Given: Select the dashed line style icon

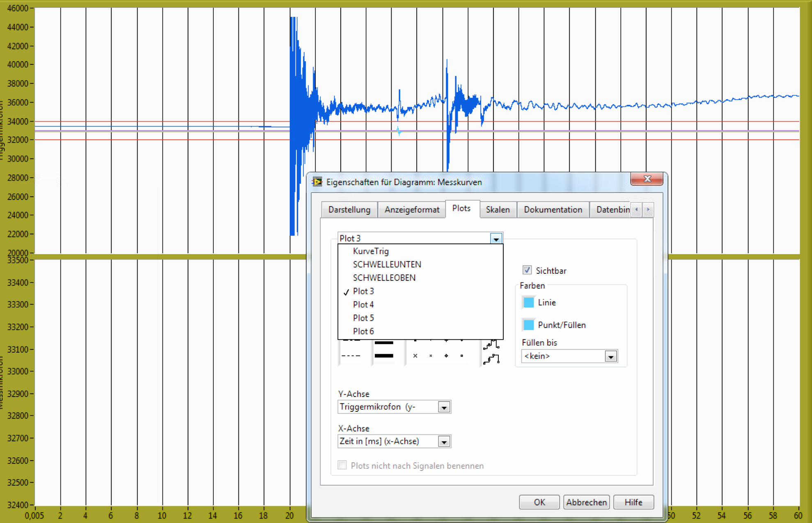Looking at the screenshot, I should [351, 356].
